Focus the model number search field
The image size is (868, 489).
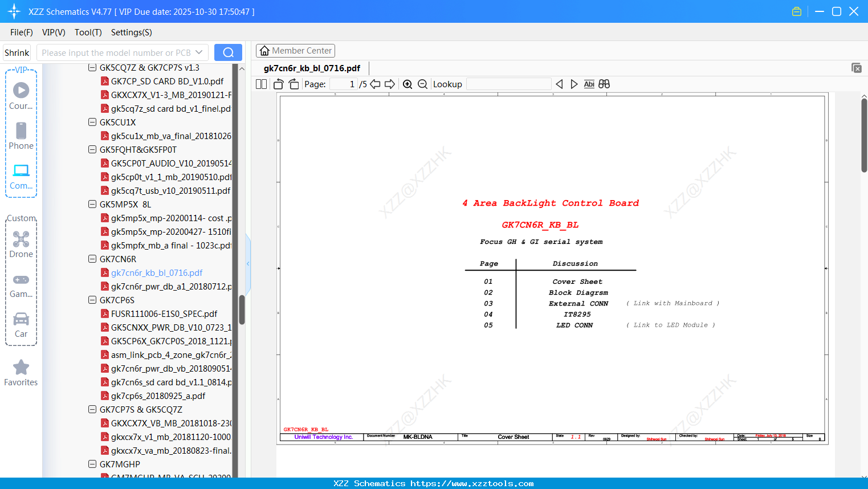pos(116,52)
